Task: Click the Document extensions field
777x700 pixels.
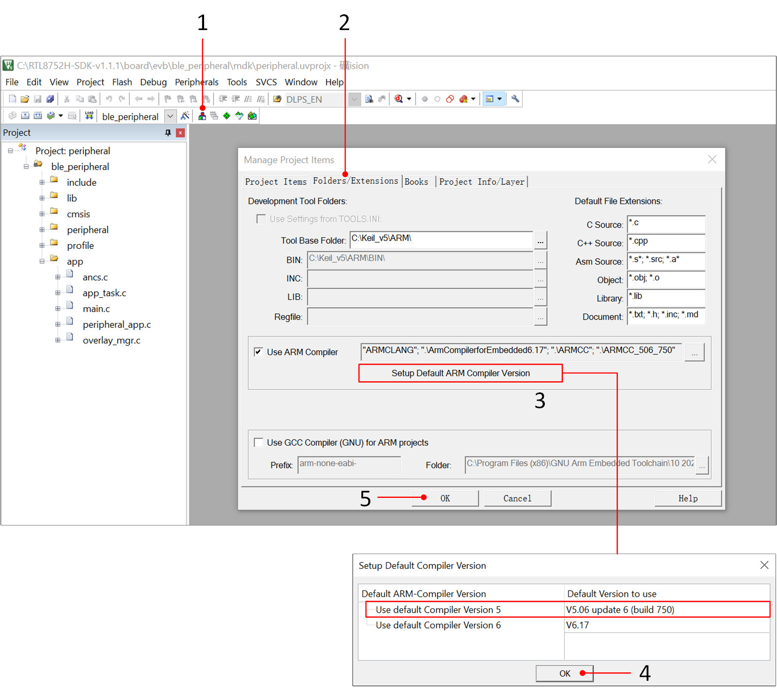Action: coord(666,316)
